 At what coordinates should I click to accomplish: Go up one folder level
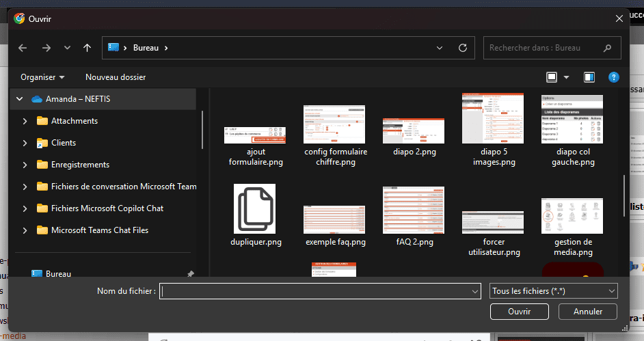point(87,48)
